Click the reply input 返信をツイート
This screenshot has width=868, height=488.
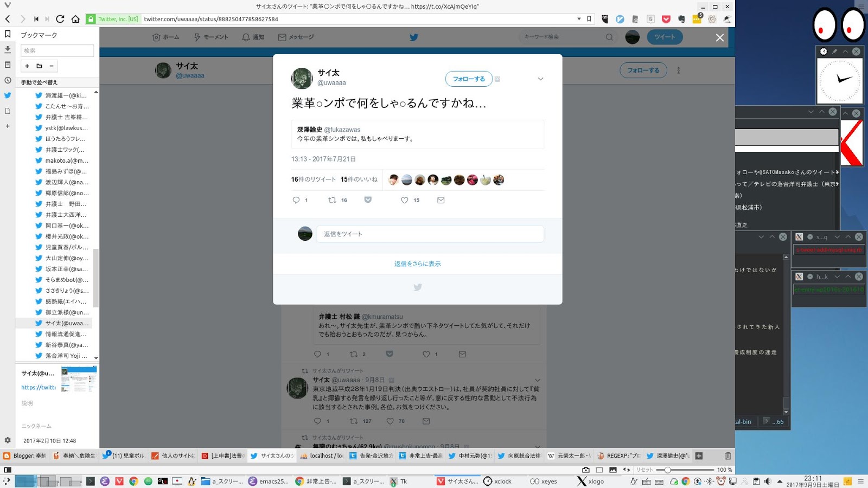point(430,234)
